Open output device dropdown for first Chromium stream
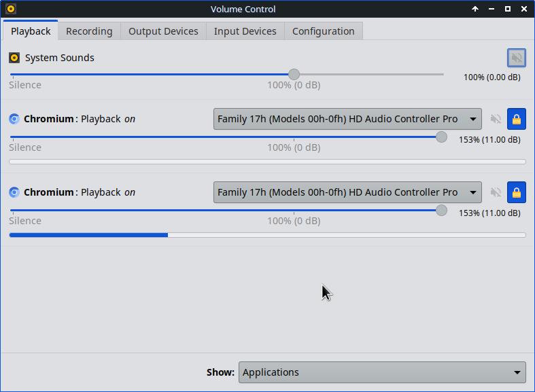The image size is (535, 392). [347, 119]
